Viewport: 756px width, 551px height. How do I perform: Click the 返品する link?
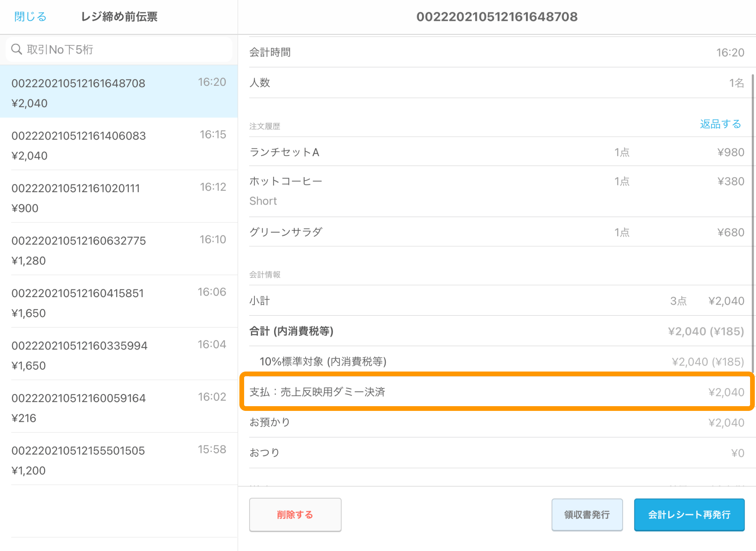[720, 124]
